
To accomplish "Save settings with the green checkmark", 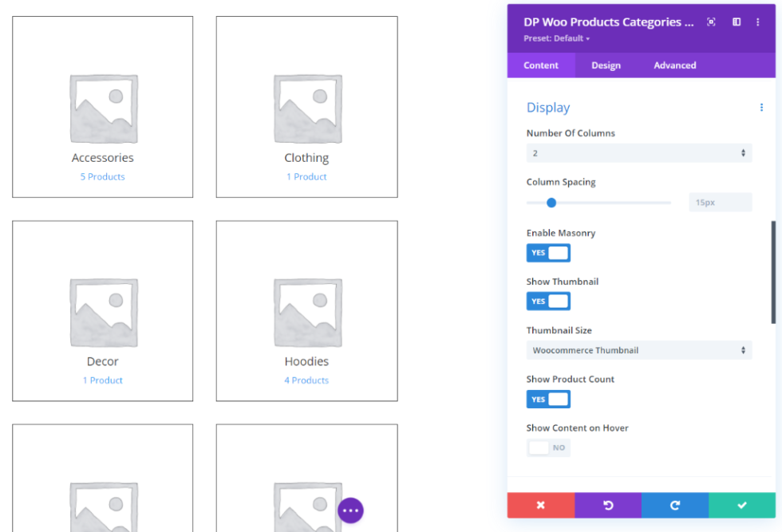I will click(x=741, y=505).
